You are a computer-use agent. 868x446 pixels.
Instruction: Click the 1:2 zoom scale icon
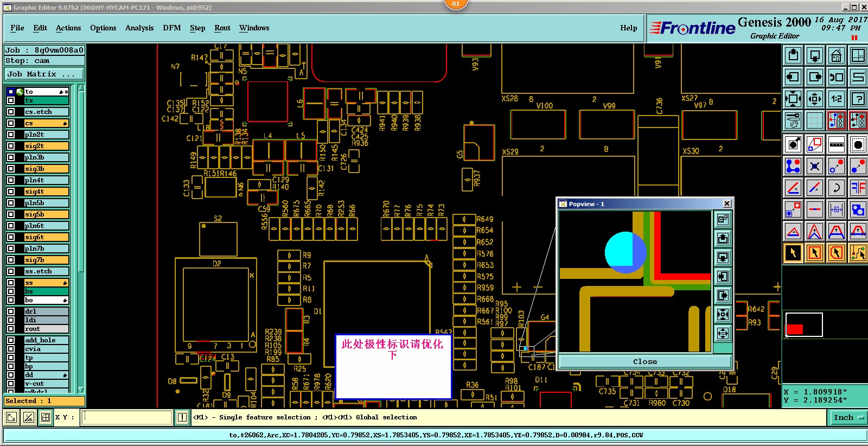837,99
